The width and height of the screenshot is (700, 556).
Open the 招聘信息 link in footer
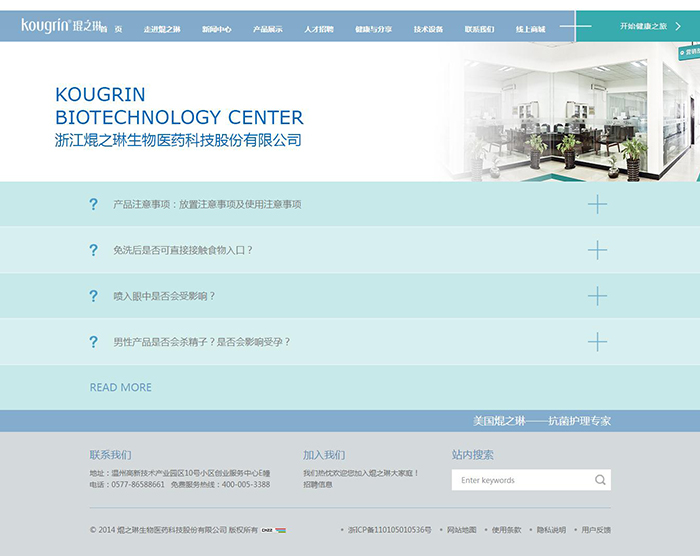318,485
